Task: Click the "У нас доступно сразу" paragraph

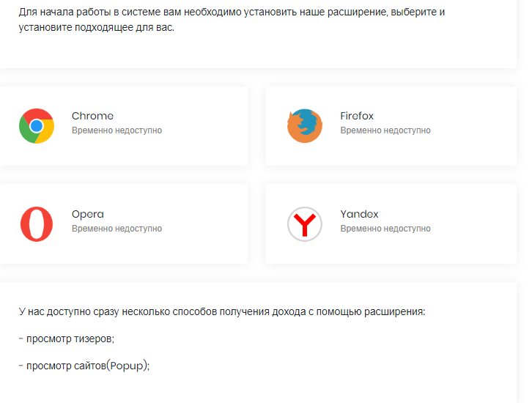Action: point(221,311)
